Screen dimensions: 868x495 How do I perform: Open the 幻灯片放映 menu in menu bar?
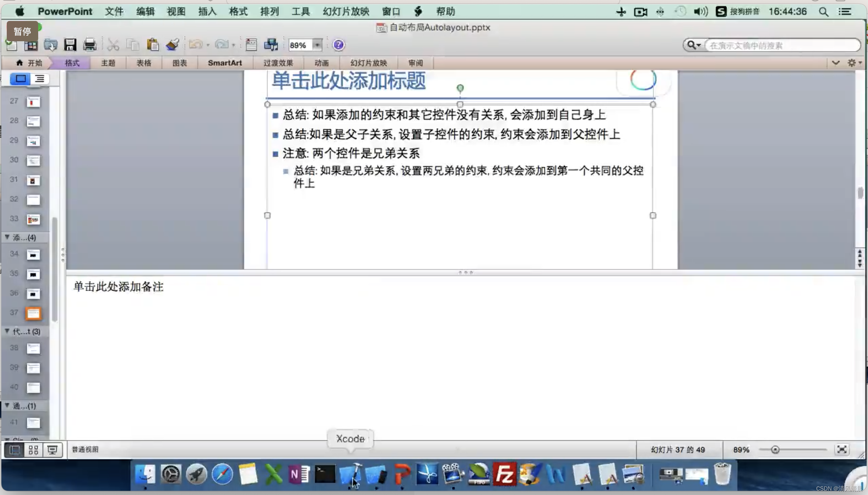tap(346, 11)
